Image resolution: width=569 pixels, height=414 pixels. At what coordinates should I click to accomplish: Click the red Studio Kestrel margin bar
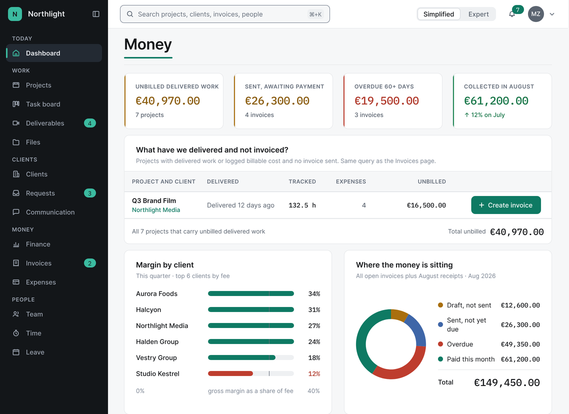230,373
